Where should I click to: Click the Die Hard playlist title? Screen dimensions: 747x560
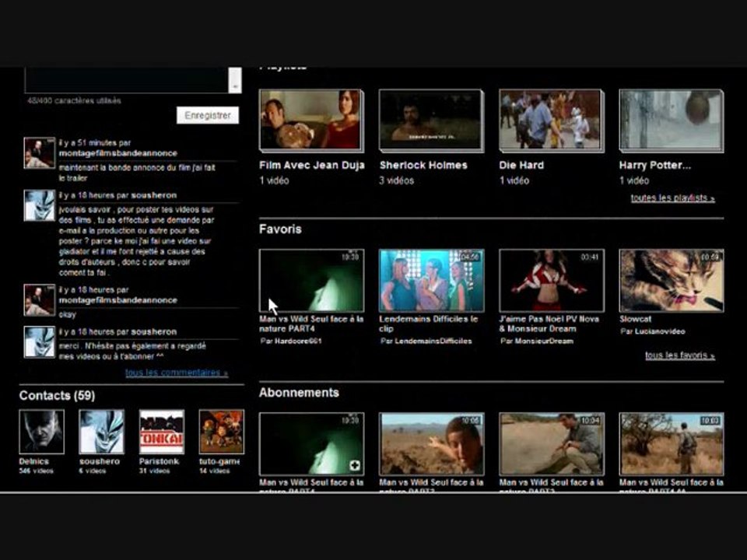point(521,165)
